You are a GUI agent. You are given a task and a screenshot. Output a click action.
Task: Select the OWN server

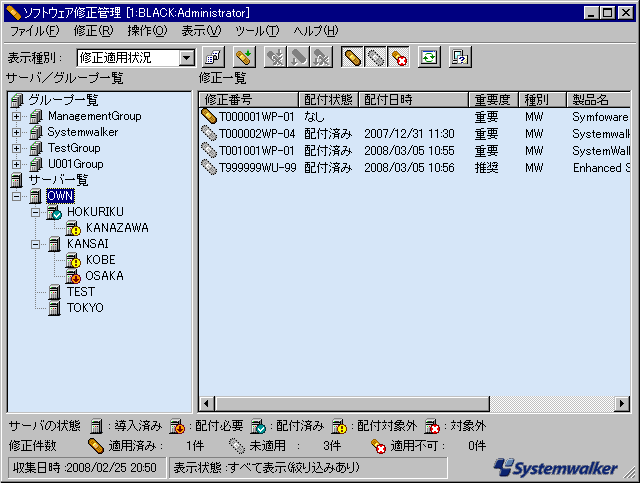pos(60,196)
